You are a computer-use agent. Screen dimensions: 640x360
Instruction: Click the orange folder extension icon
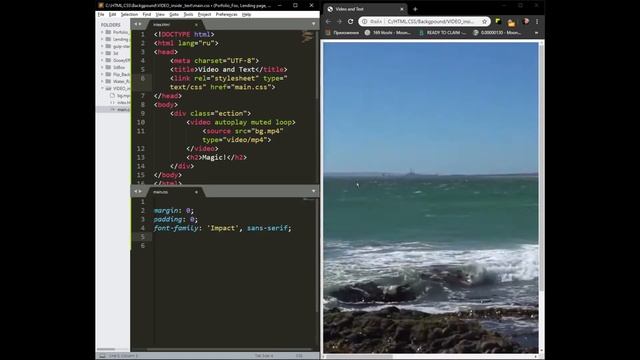point(511,22)
